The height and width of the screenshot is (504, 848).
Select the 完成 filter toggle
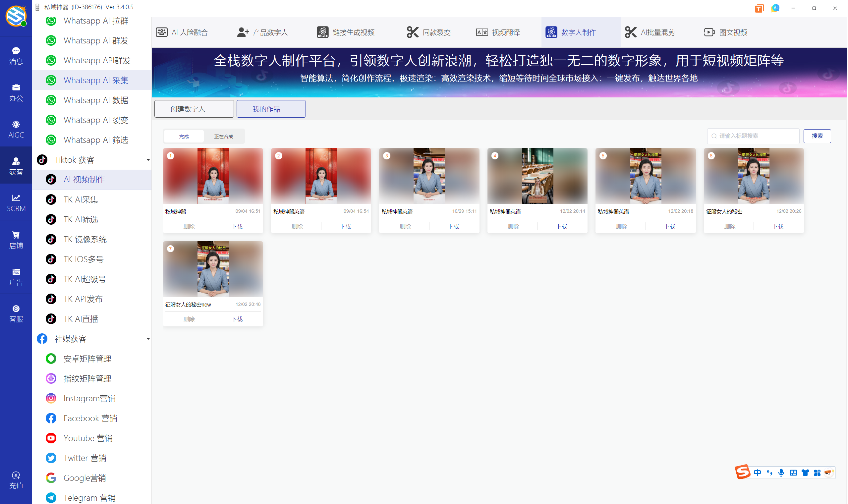click(x=184, y=136)
